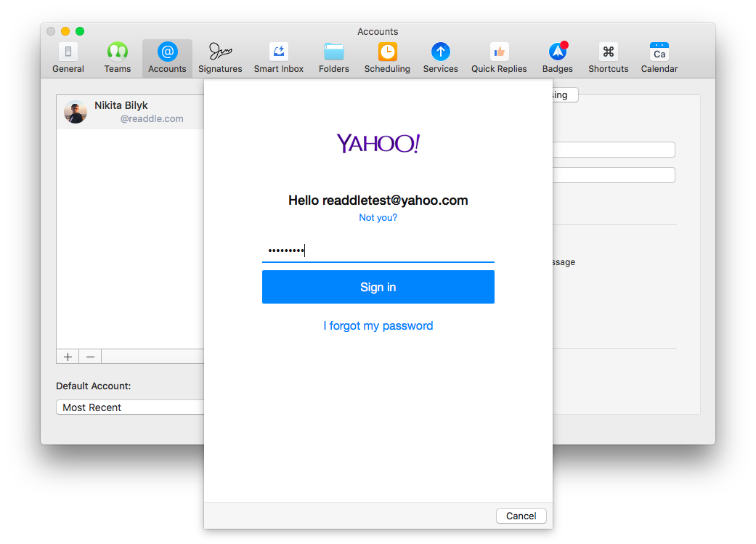Select the Scheduling clock icon

pos(387,57)
